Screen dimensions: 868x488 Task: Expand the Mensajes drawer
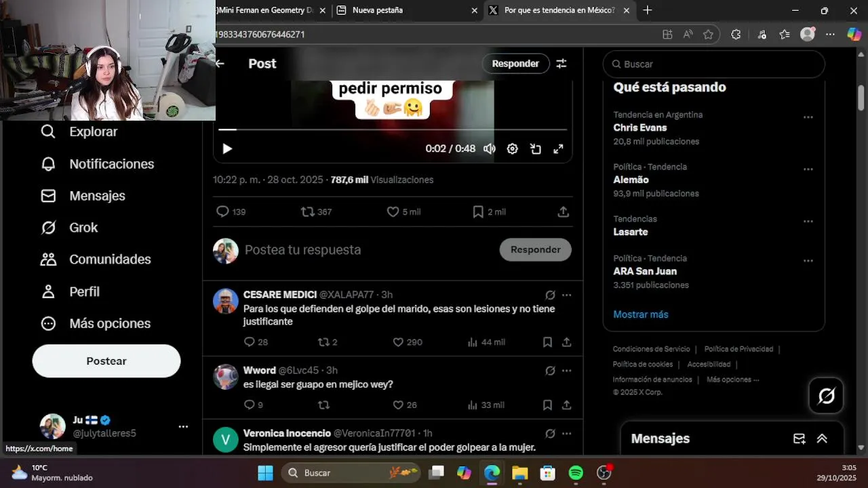click(822, 439)
